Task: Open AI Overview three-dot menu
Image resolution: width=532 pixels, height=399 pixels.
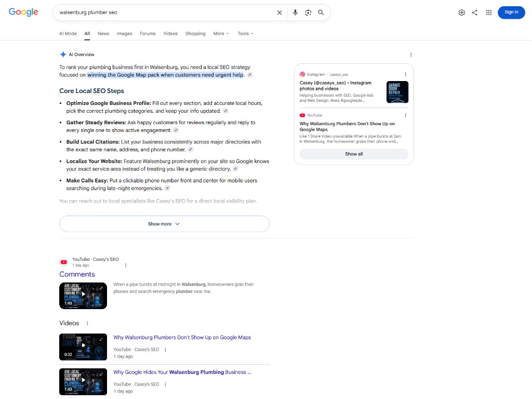Action: click(411, 55)
